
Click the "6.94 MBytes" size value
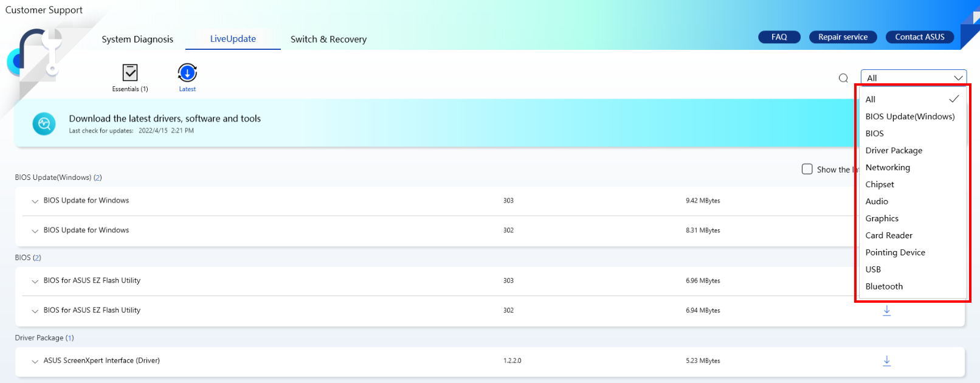pyautogui.click(x=703, y=311)
